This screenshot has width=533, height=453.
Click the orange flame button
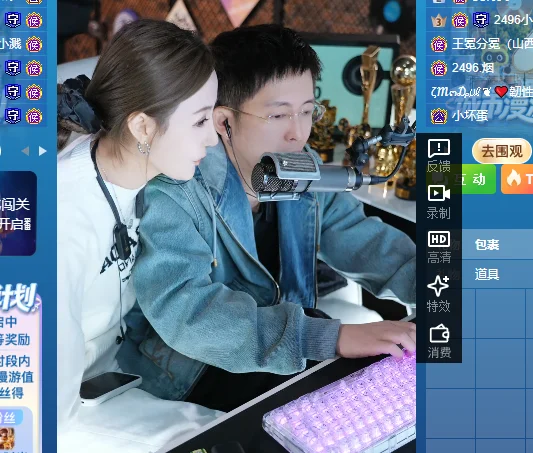click(x=517, y=179)
